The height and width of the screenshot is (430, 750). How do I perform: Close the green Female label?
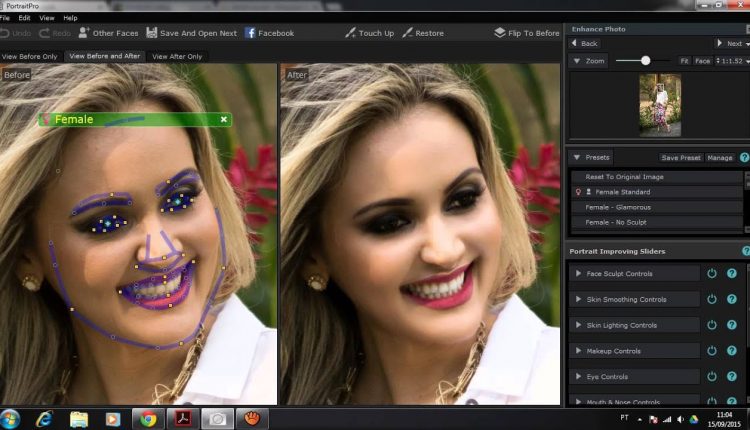coord(224,119)
